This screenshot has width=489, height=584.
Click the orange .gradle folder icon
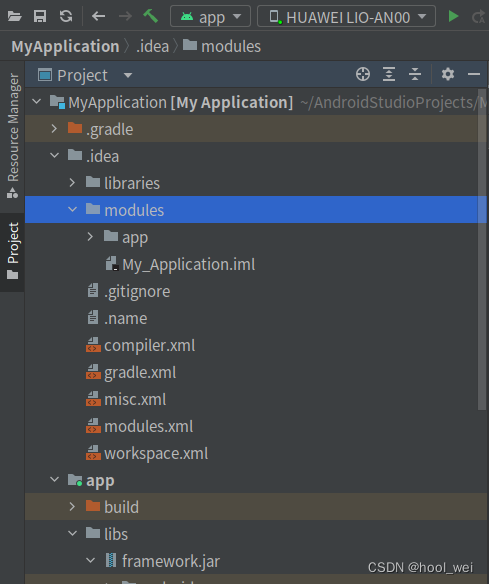click(x=75, y=128)
